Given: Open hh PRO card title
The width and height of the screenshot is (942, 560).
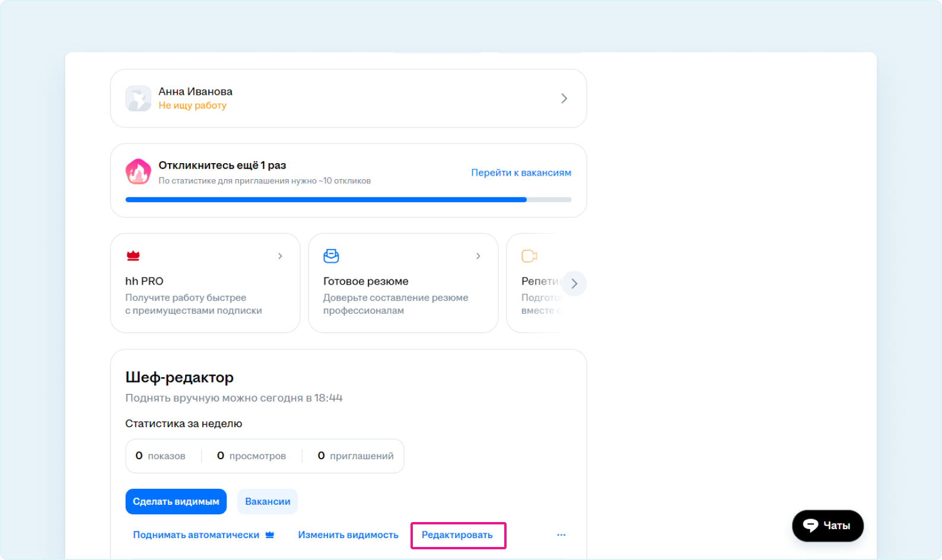Looking at the screenshot, I should (x=144, y=281).
